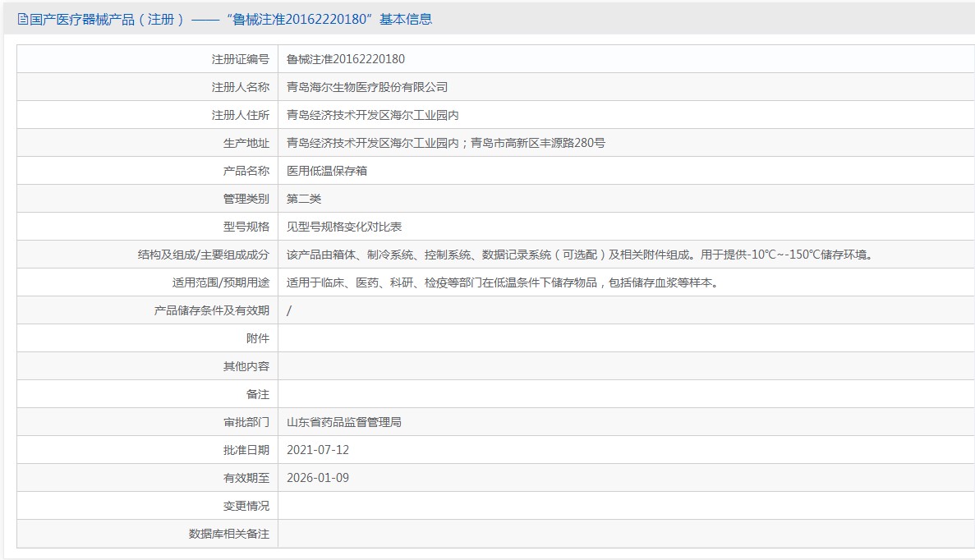The image size is (975, 560).
Task: Click the label 管理类别
Action: 246,199
